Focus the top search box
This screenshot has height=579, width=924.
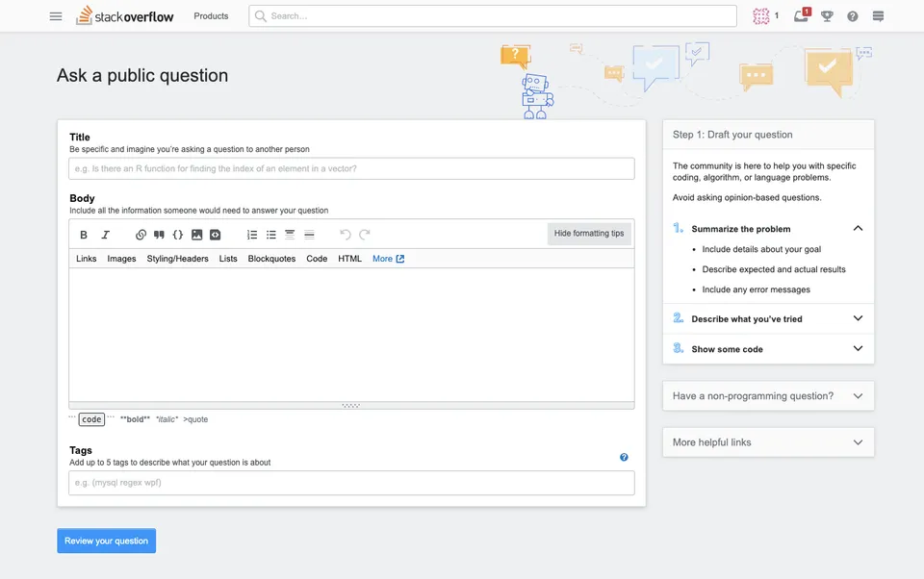coord(493,16)
